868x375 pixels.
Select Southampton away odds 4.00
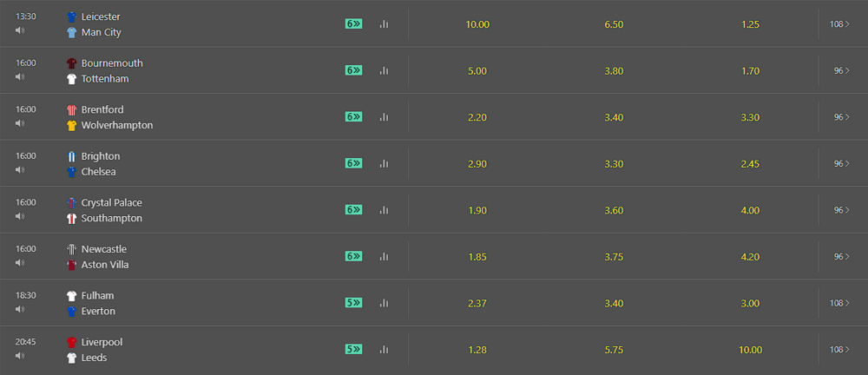click(x=750, y=210)
